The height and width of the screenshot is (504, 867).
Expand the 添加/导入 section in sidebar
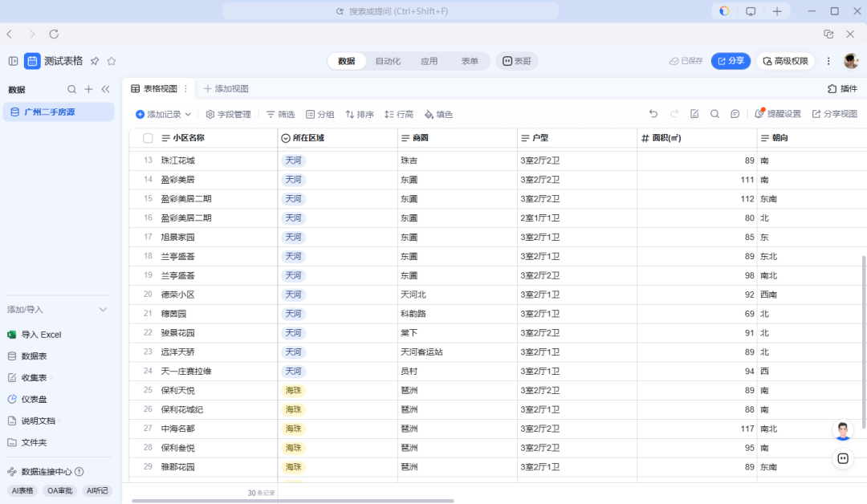(103, 309)
